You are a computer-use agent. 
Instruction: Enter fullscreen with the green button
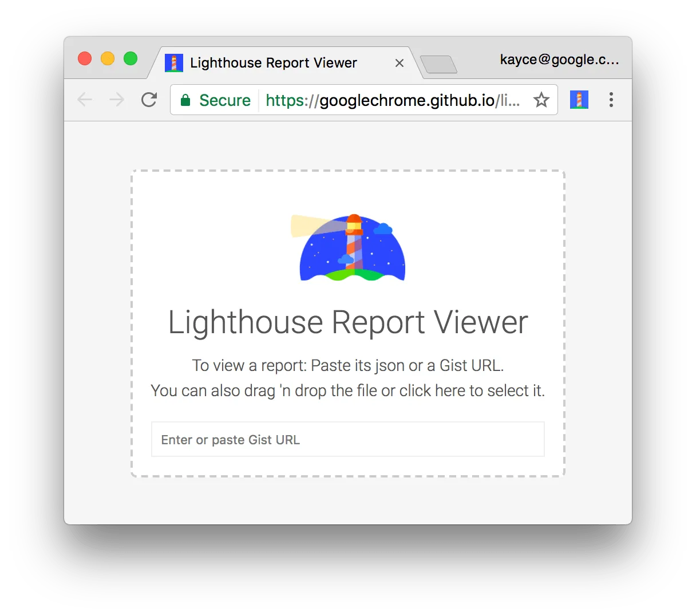click(x=130, y=58)
